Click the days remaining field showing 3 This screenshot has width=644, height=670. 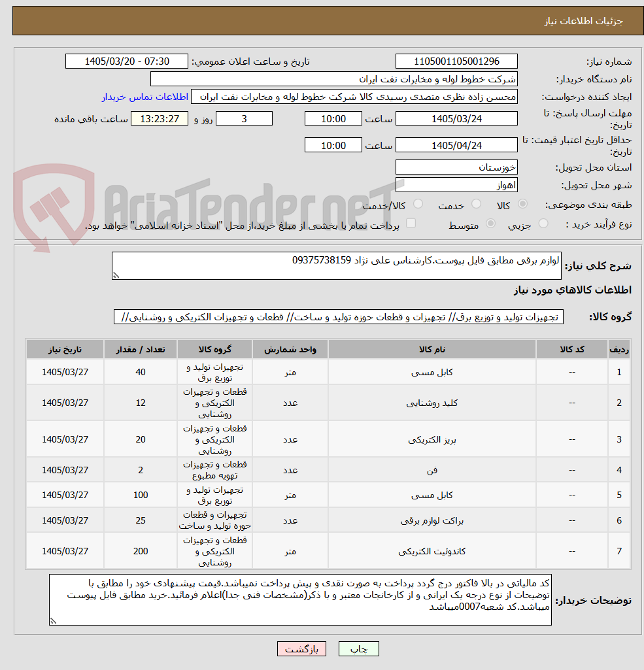click(244, 119)
